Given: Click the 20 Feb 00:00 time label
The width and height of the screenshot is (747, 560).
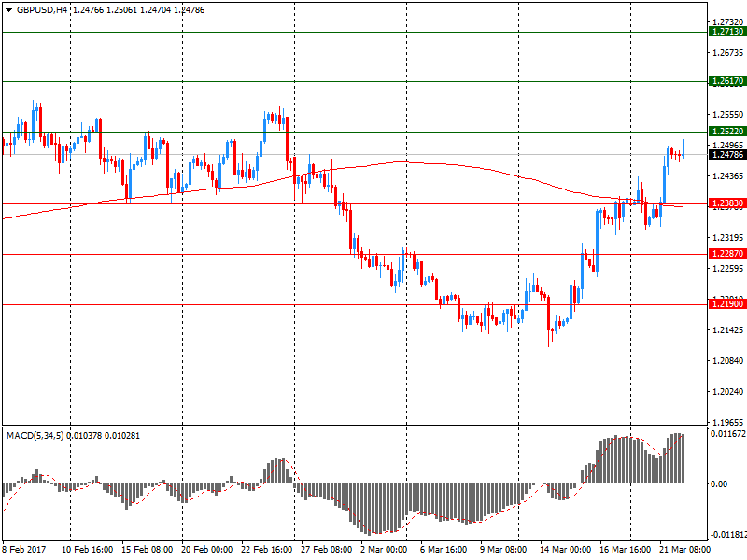Looking at the screenshot, I should click(206, 550).
